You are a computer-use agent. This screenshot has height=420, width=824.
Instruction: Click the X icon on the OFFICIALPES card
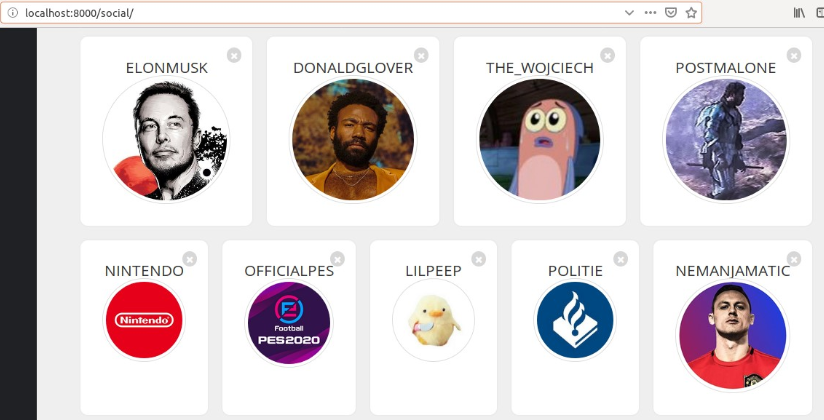click(337, 259)
